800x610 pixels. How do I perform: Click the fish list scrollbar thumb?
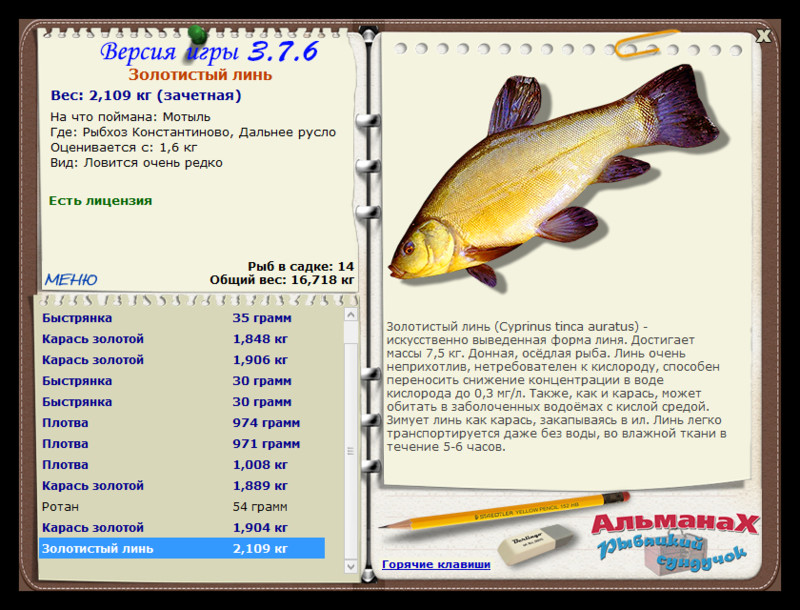point(351,451)
